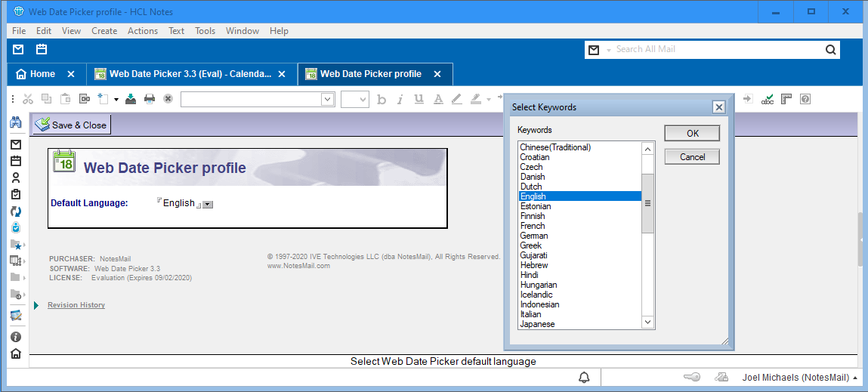Open the font name combo box
The width and height of the screenshot is (868, 392).
(257, 99)
